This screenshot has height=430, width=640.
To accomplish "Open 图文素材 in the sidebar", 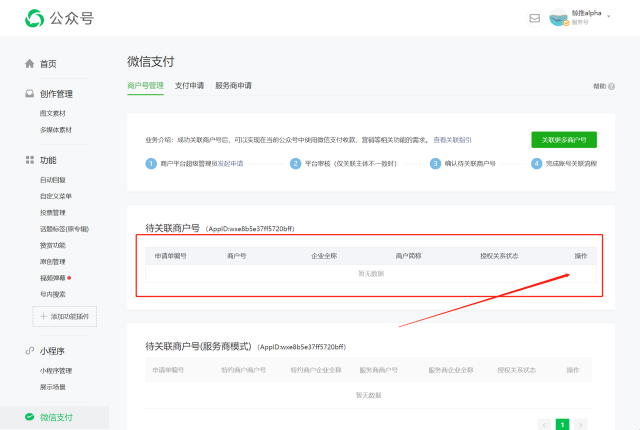I will point(53,113).
